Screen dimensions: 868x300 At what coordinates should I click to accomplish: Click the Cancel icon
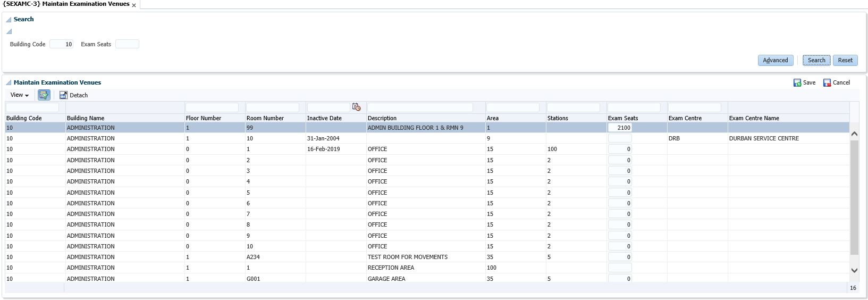(827, 83)
